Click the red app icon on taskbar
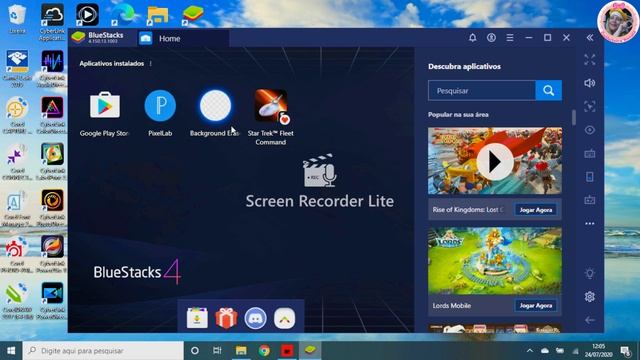Viewport: 640px width, 360px height. point(287,351)
